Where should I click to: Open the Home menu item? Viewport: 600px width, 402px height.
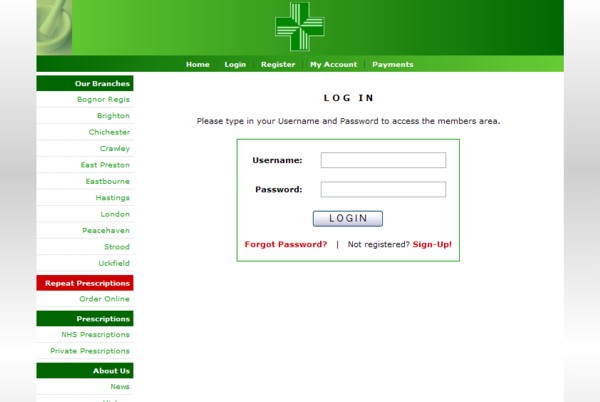(198, 64)
